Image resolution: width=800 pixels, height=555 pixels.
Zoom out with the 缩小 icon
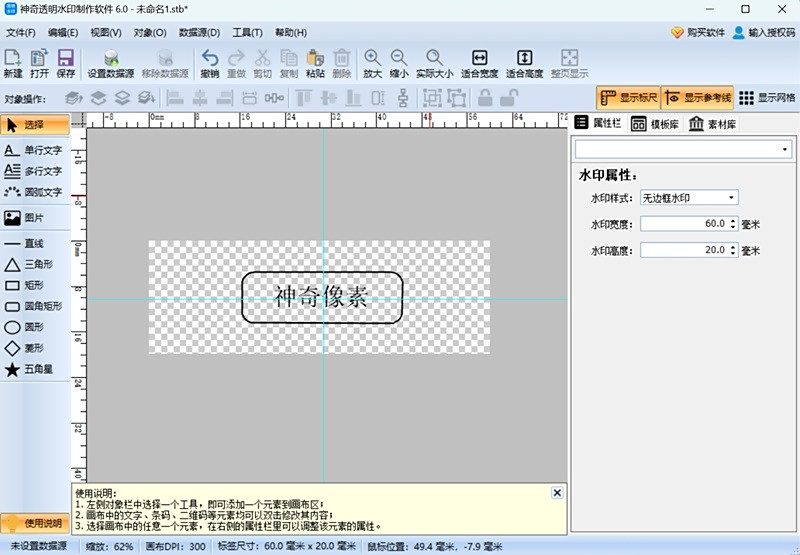[x=399, y=64]
